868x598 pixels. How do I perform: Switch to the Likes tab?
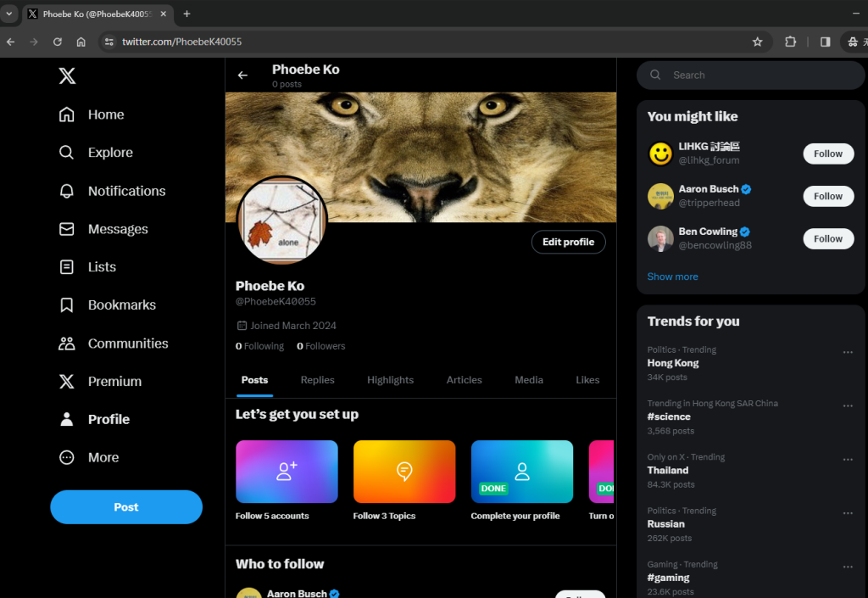[x=587, y=380]
